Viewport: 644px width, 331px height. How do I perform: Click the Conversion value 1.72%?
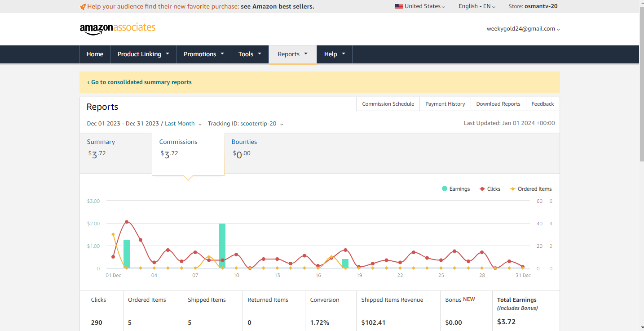click(320, 322)
